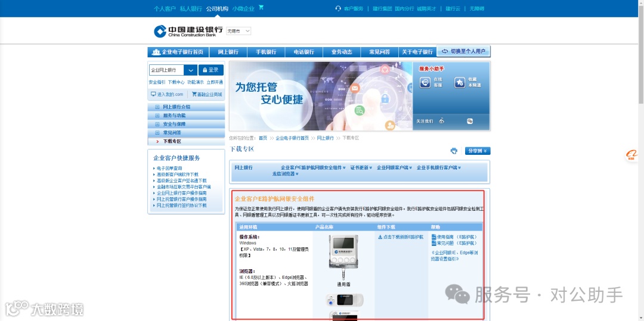
Task: Click people icon on 企业电子银行首页 tab
Action: (x=156, y=52)
